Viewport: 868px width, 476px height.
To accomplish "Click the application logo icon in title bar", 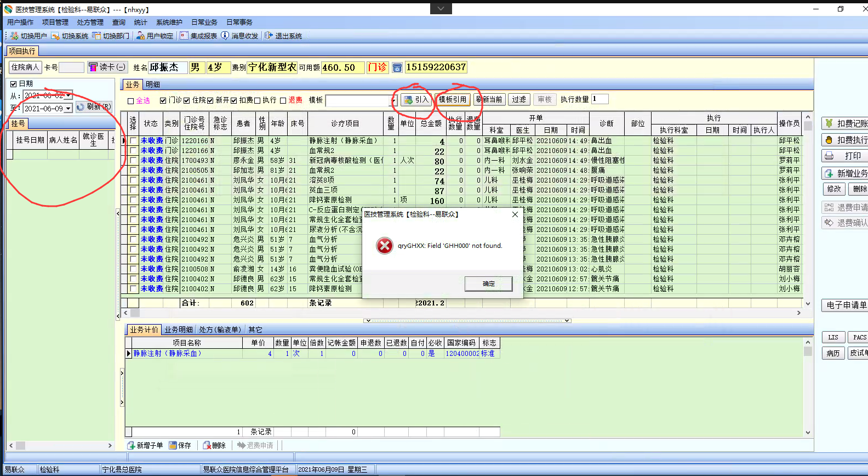I will [x=8, y=9].
